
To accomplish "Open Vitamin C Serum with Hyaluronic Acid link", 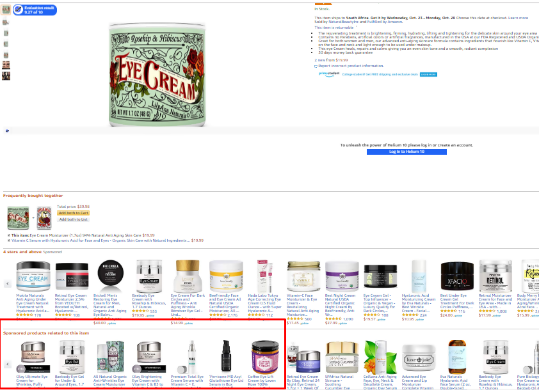I will (x=101, y=240).
